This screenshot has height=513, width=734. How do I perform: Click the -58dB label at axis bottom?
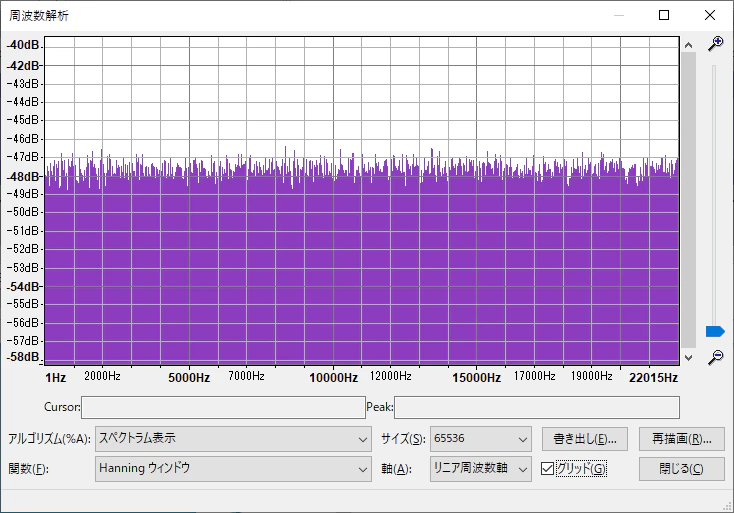pos(23,357)
